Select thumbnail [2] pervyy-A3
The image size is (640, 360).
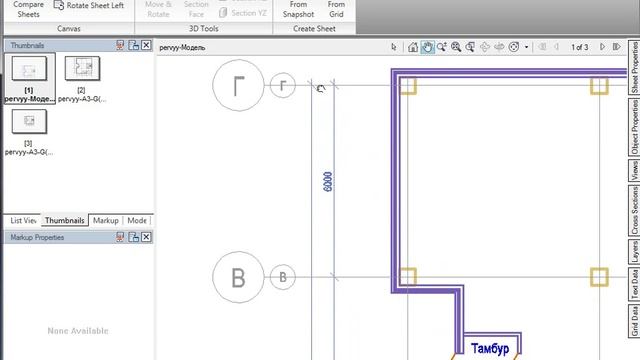point(82,79)
